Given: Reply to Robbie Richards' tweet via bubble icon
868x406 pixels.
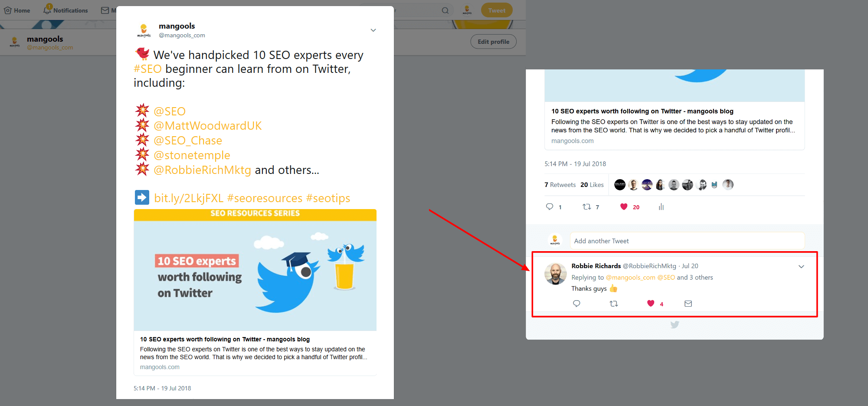Looking at the screenshot, I should pos(576,304).
